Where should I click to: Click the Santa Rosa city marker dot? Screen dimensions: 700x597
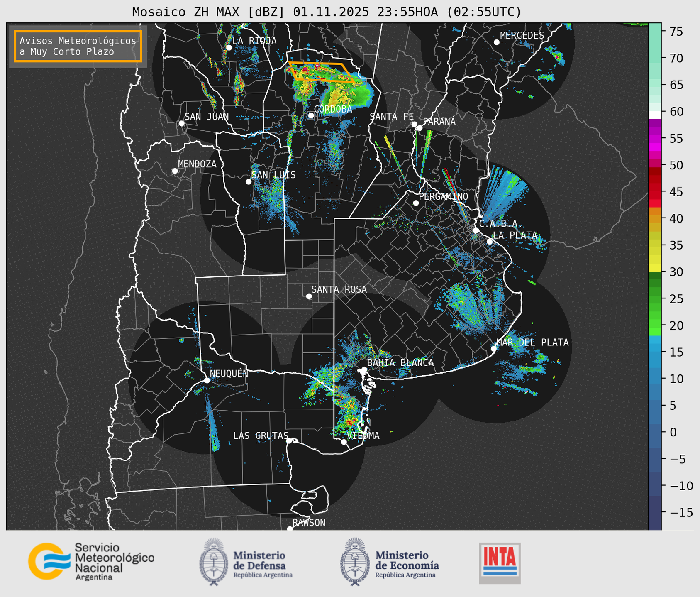pyautogui.click(x=309, y=296)
